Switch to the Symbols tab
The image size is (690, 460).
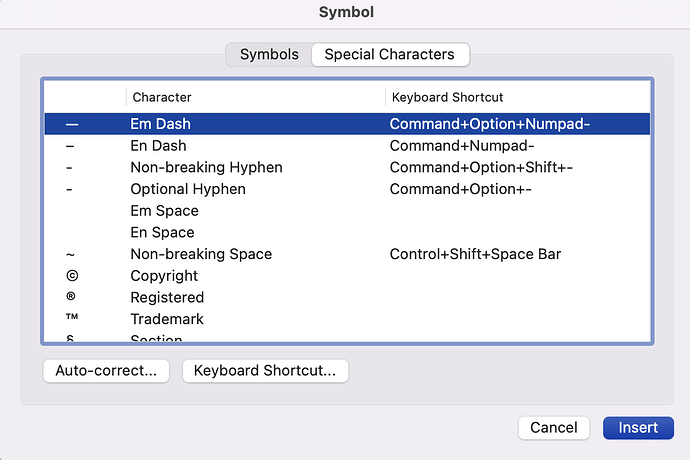(x=269, y=54)
